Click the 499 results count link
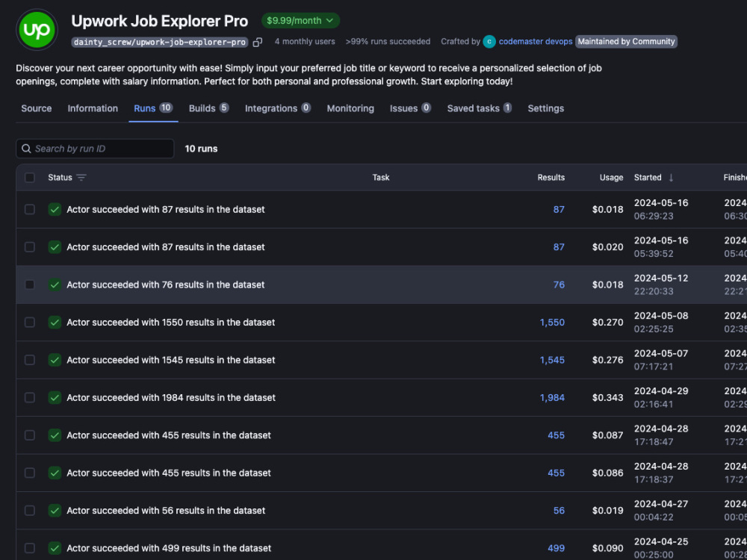This screenshot has height=560, width=747. [x=556, y=548]
